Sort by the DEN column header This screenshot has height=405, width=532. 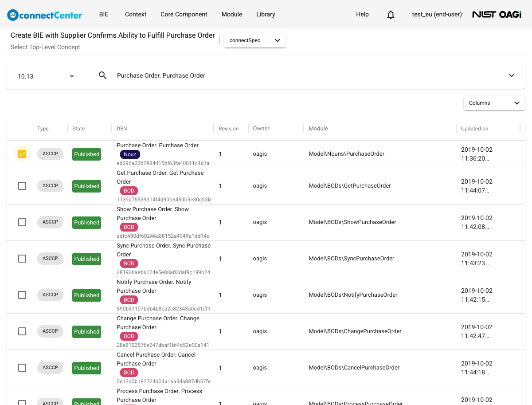[122, 129]
